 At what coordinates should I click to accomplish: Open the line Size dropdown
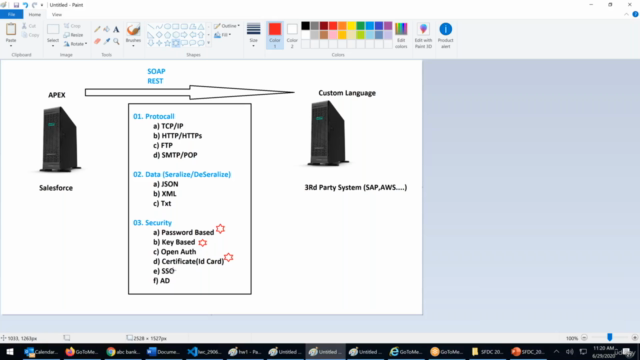pyautogui.click(x=253, y=36)
